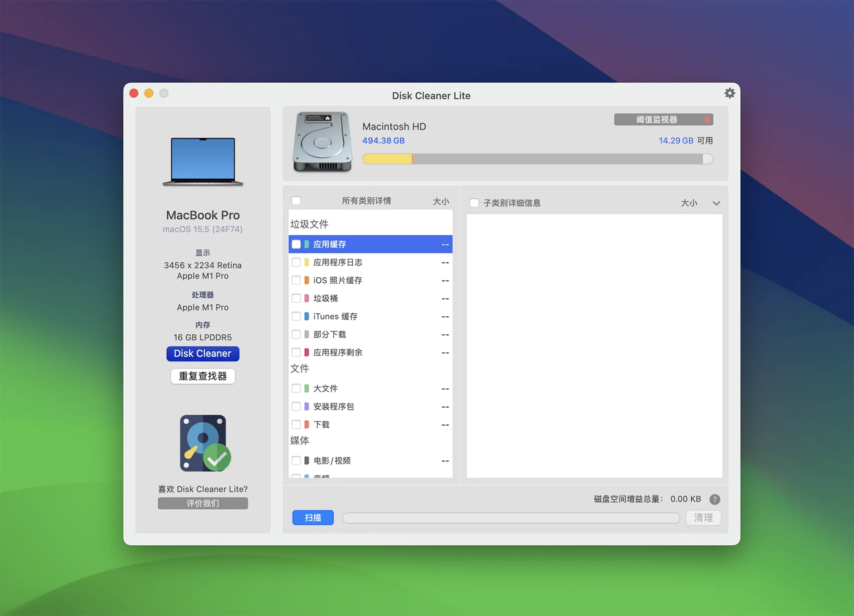Click the teal color tag beside 应用缓存
The image size is (854, 616).
click(x=306, y=244)
